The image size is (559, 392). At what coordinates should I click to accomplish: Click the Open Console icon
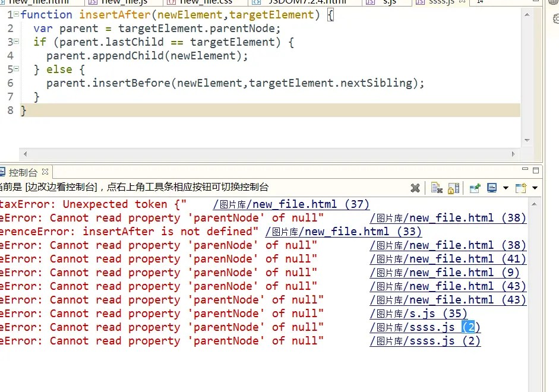point(520,188)
